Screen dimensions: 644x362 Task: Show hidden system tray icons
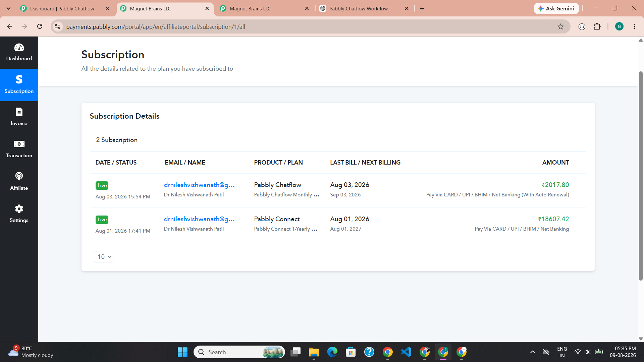[x=532, y=352]
